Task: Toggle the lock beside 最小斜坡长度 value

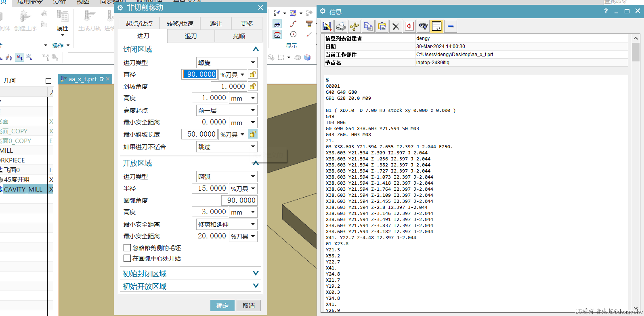Action: pyautogui.click(x=253, y=134)
